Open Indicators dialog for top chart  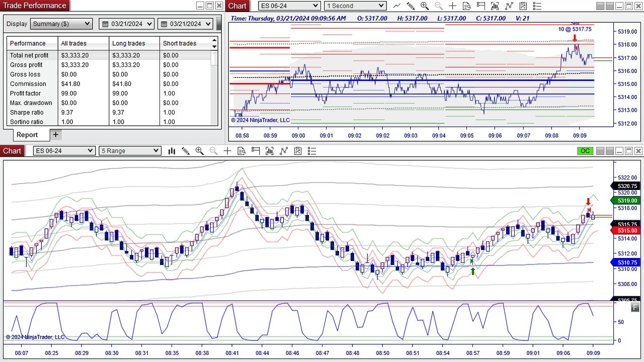pyautogui.click(x=509, y=6)
